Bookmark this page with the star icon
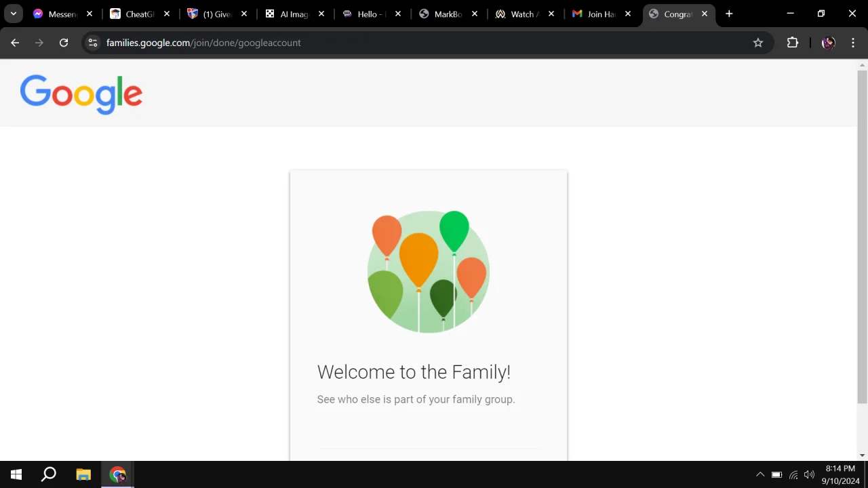The image size is (868, 488). coord(758,43)
